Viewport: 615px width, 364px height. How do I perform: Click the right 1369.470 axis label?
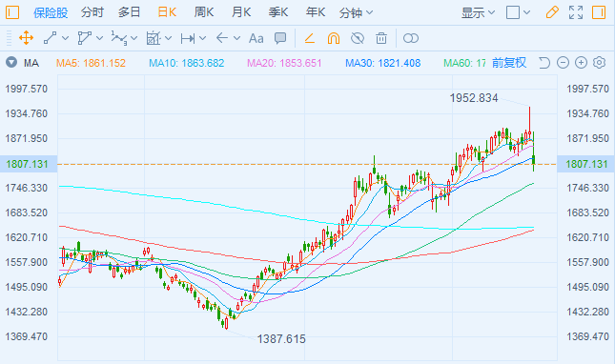point(587,336)
